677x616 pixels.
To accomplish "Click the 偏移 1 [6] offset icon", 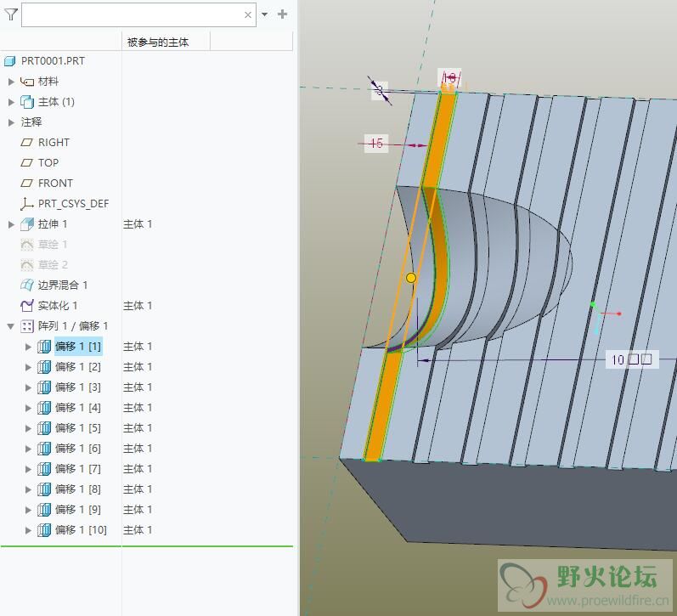I will 44,449.
